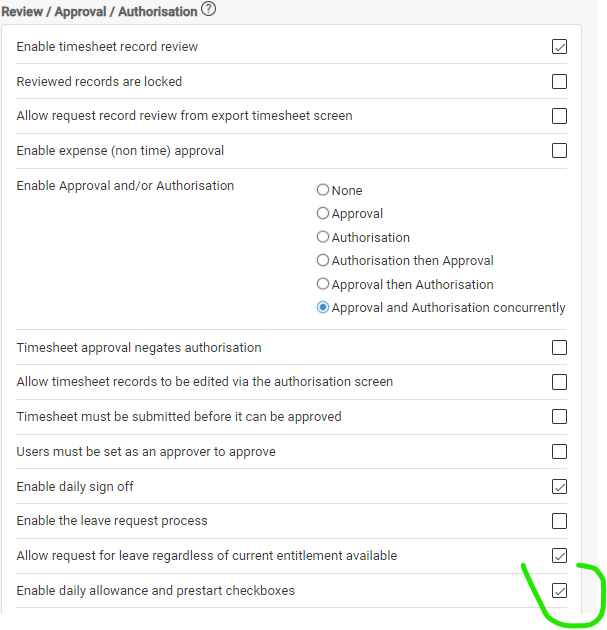607x630 pixels.
Task: Select Approval then Authorisation radio button
Action: 323,284
